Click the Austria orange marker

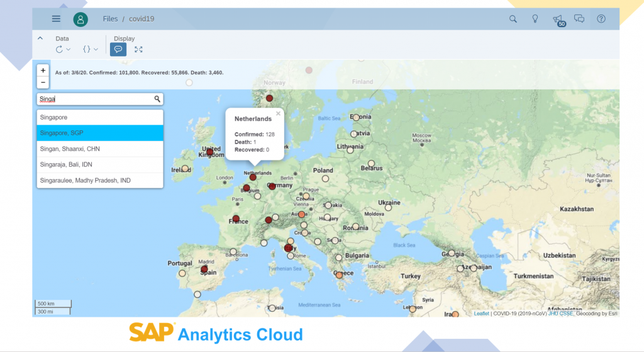coord(301,214)
